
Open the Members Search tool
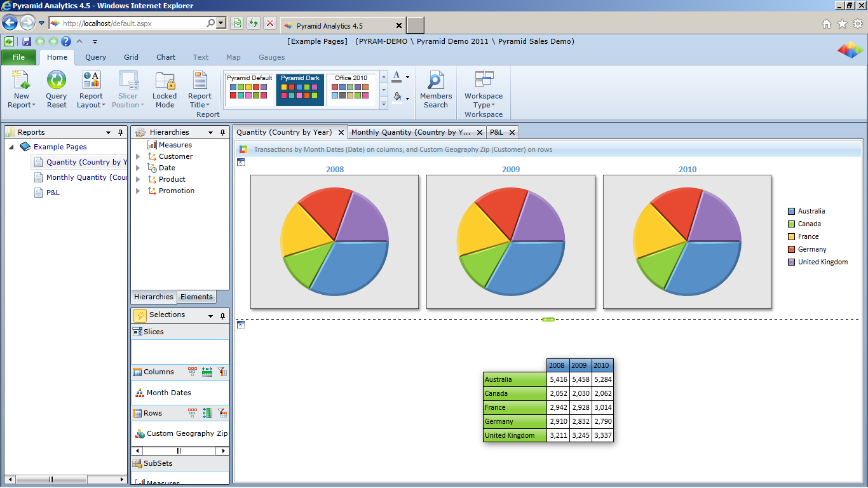(x=436, y=89)
